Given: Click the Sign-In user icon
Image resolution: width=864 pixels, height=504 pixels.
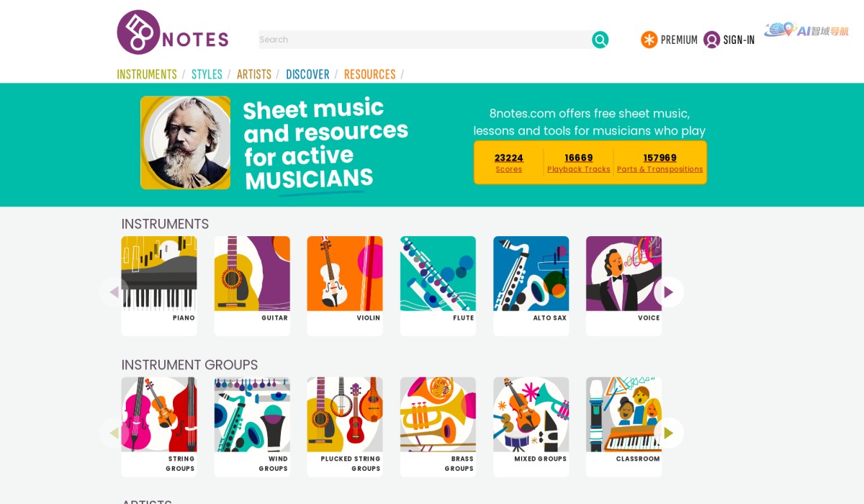Looking at the screenshot, I should [712, 40].
